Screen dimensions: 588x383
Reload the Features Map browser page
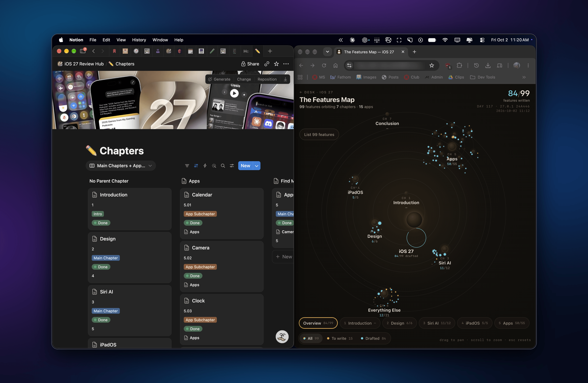[324, 65]
